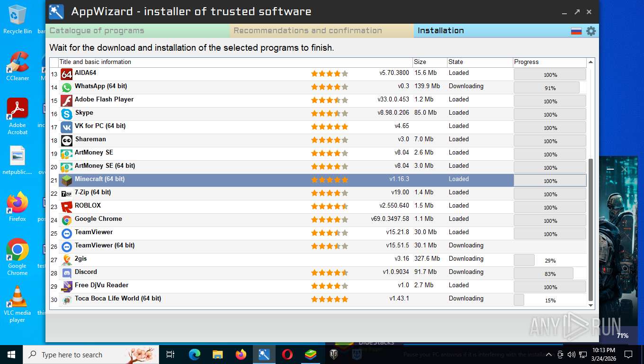Click Skype version v8.98.0.206 text
644x364 pixels.
[x=393, y=113]
